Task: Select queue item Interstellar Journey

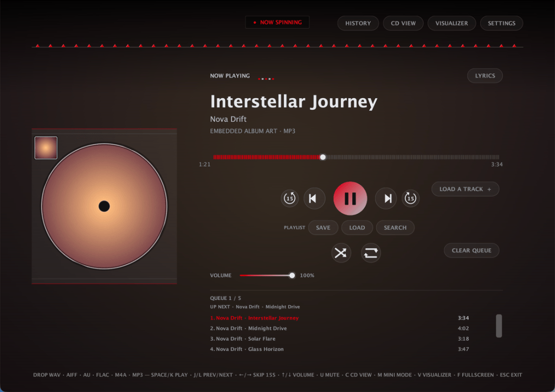Action: [254, 318]
